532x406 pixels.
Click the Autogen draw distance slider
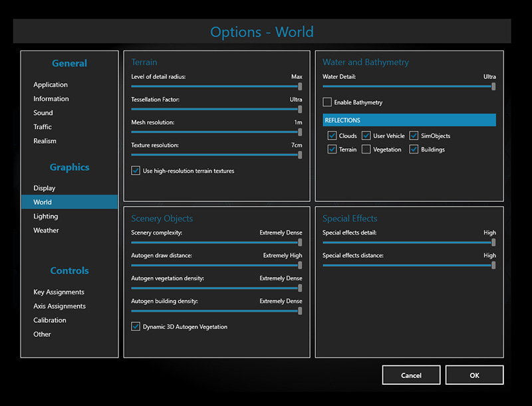coord(217,265)
